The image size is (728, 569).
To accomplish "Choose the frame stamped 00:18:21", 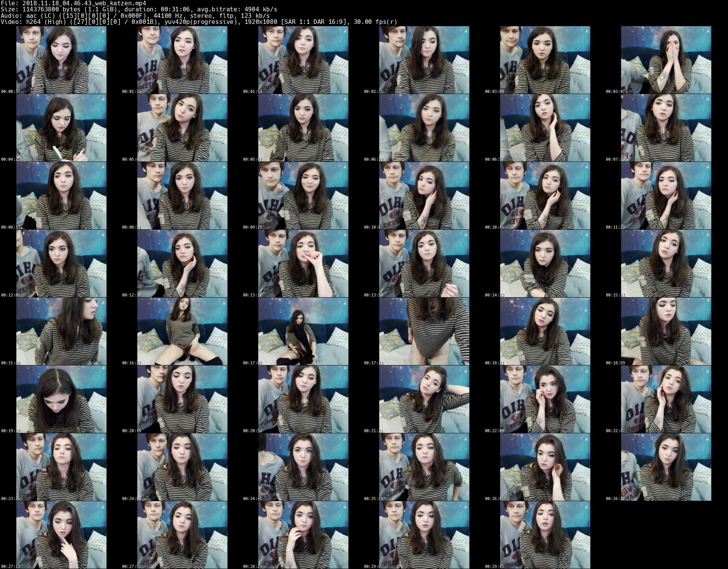I will click(545, 331).
